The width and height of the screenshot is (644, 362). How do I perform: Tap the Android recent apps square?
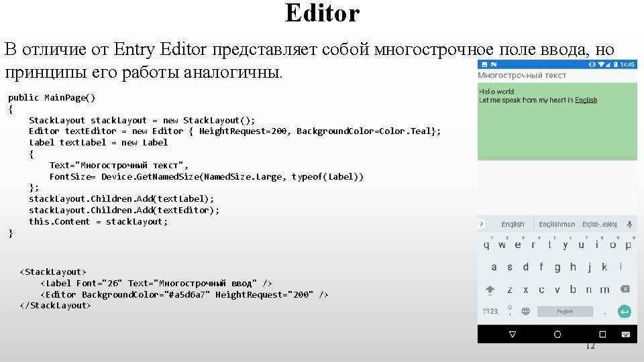pyautogui.click(x=602, y=334)
